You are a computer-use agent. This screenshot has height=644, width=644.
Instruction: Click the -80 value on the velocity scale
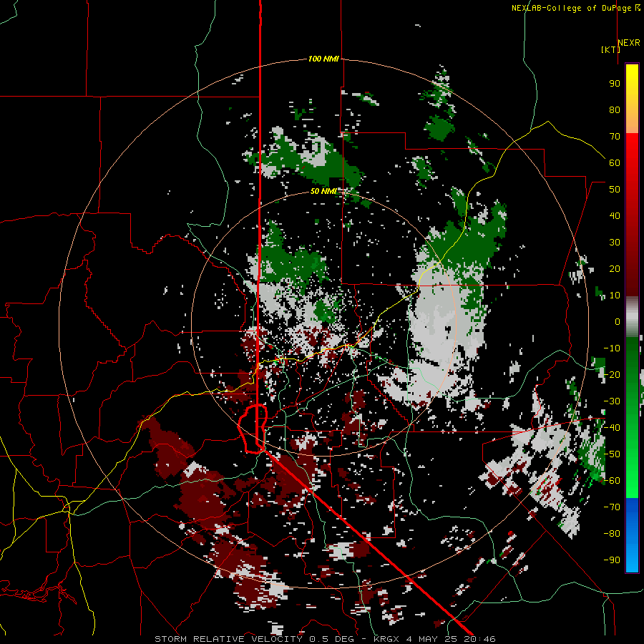click(612, 534)
